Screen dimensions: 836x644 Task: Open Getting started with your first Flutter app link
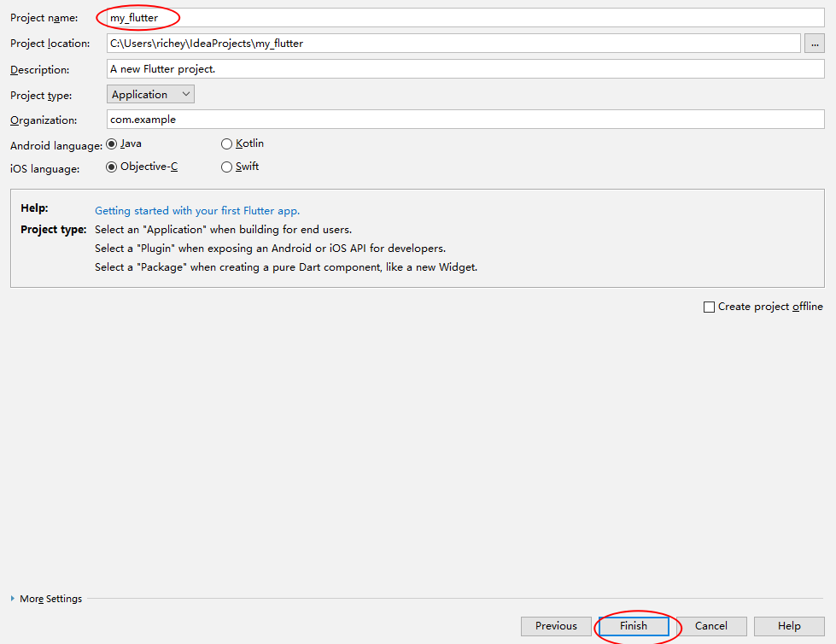(x=197, y=211)
